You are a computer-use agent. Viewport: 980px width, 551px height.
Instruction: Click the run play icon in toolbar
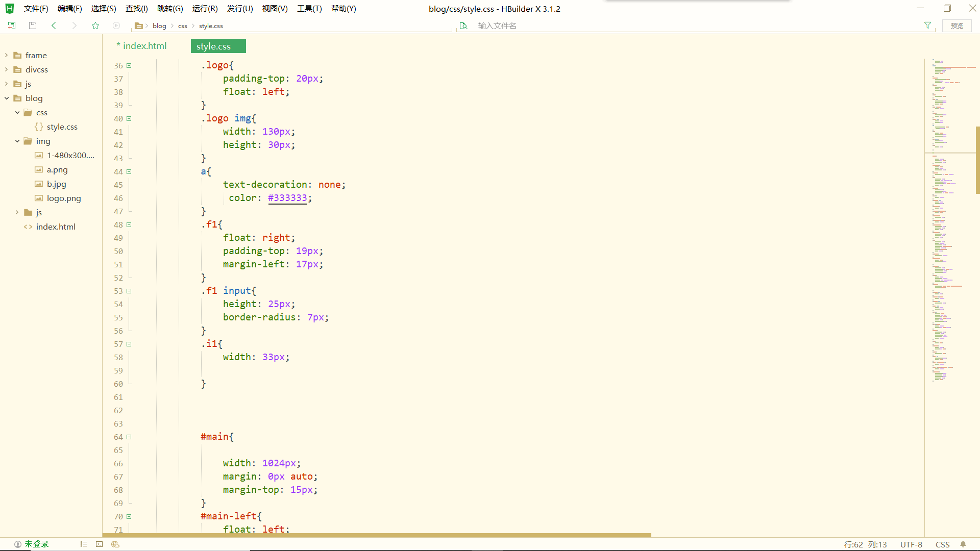[x=116, y=26]
